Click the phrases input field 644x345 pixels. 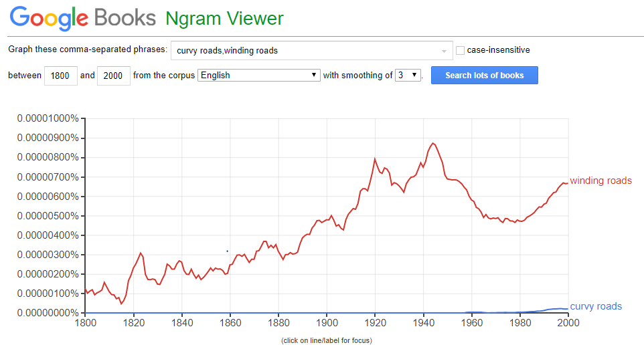pos(305,50)
